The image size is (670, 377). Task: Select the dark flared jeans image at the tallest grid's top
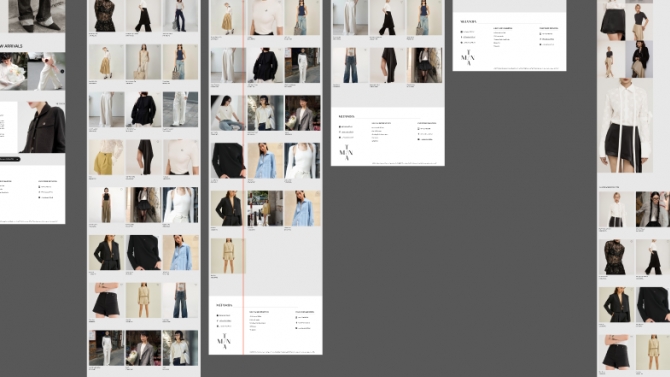[180, 16]
